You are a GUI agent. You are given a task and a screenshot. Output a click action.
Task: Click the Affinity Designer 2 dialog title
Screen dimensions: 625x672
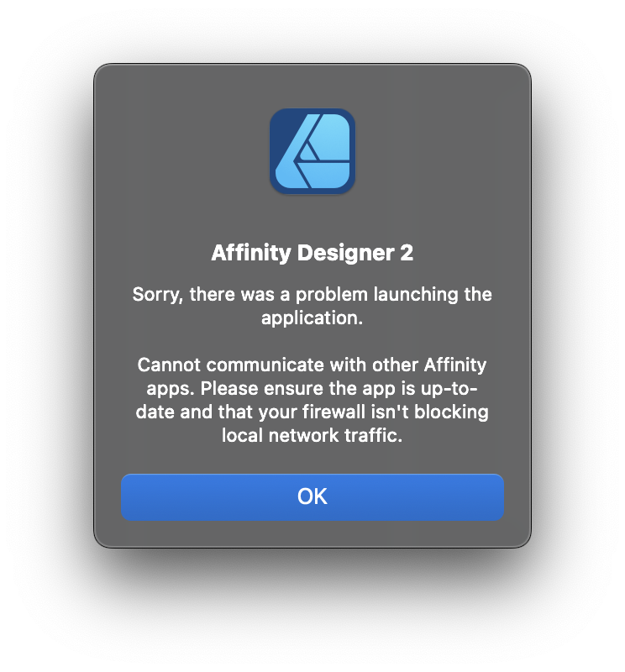click(312, 253)
